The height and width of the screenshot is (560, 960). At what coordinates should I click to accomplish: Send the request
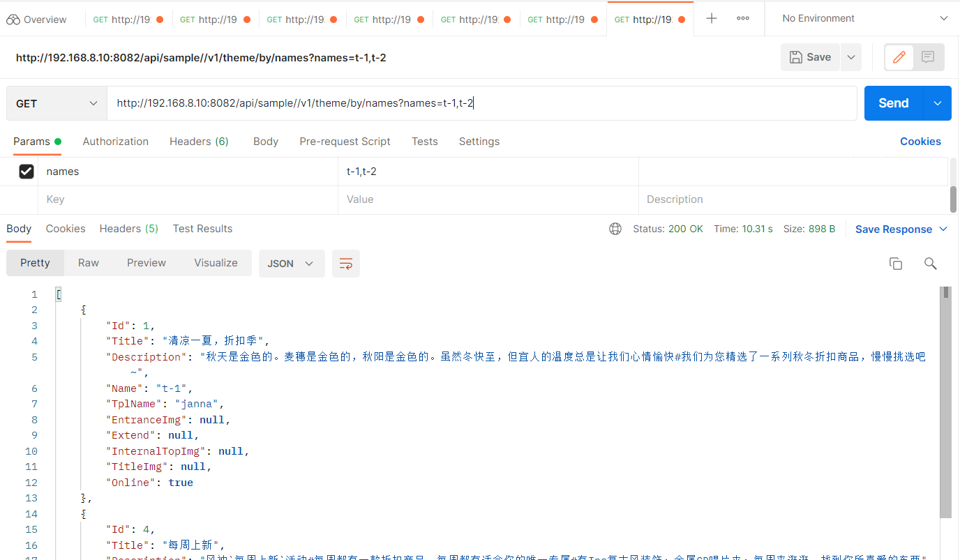893,103
